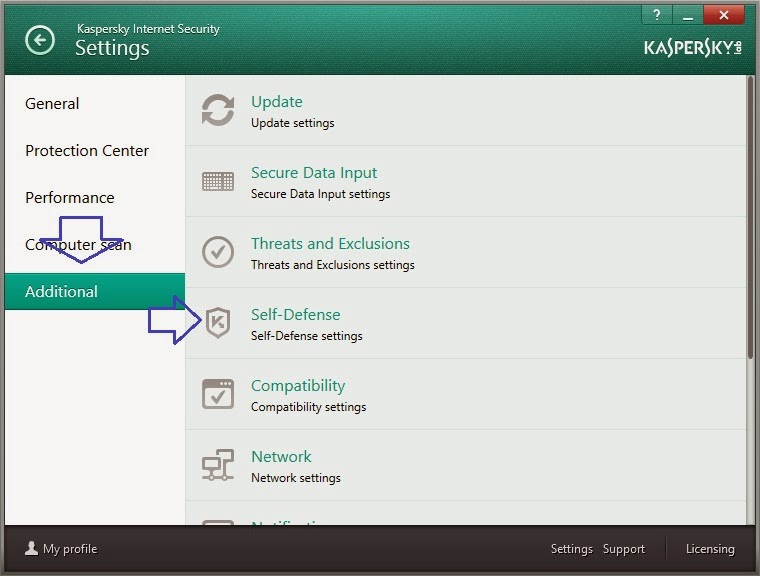Image resolution: width=760 pixels, height=576 pixels.
Task: Select the General category
Action: (52, 104)
